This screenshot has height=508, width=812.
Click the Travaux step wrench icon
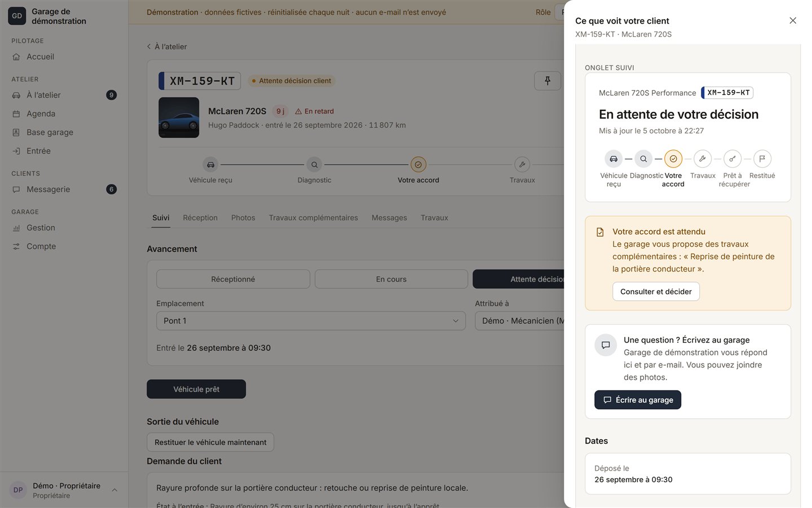(x=522, y=165)
